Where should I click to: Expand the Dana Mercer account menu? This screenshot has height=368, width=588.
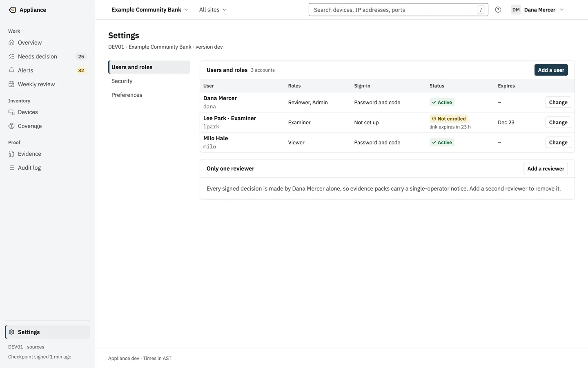[538, 10]
